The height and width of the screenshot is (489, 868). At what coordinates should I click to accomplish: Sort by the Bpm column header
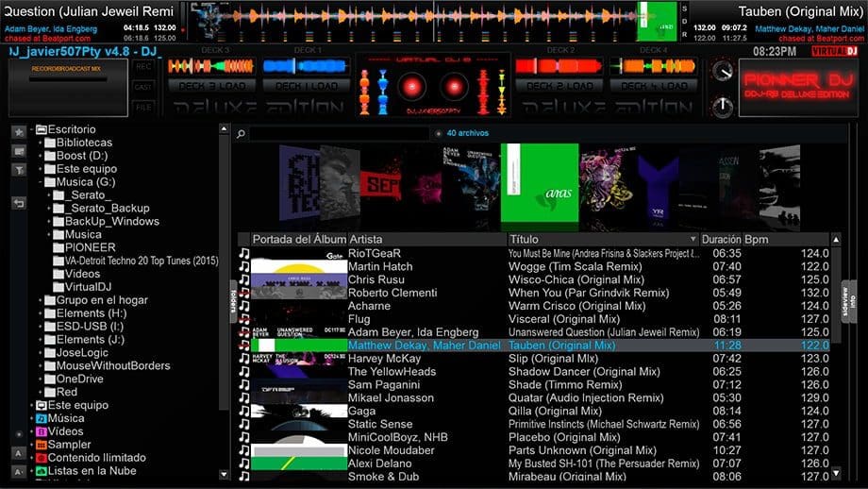tap(786, 239)
